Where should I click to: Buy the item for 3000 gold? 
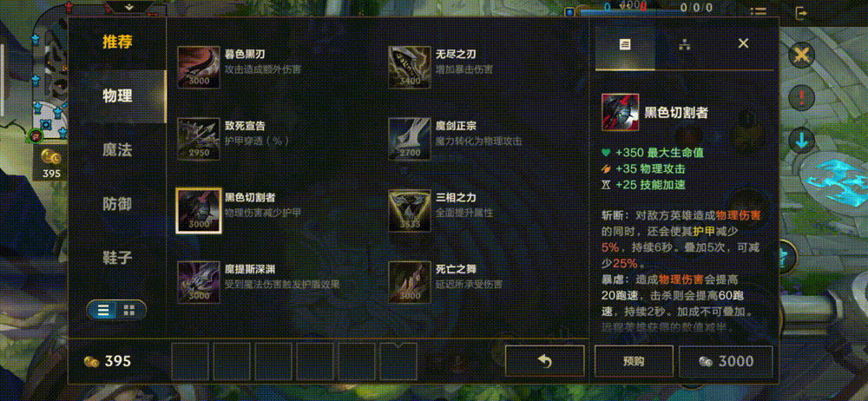point(726,362)
